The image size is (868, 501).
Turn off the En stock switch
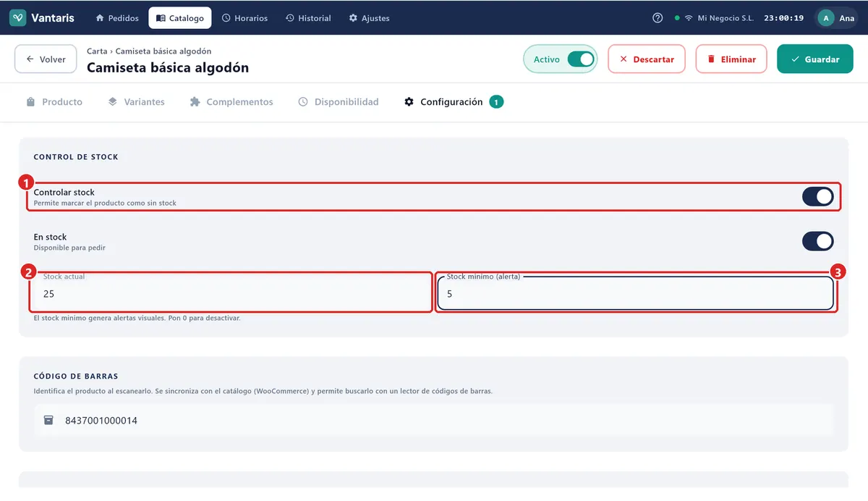[817, 241]
